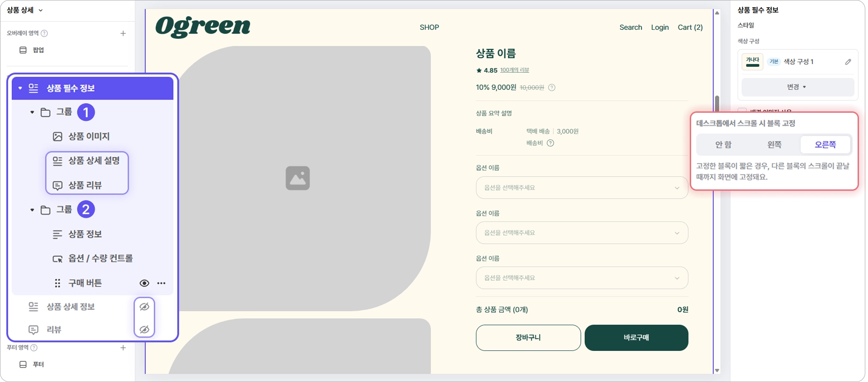This screenshot has width=868, height=382.
Task: Click the pencil edit icon for 색상 구성 1
Action: [x=848, y=62]
